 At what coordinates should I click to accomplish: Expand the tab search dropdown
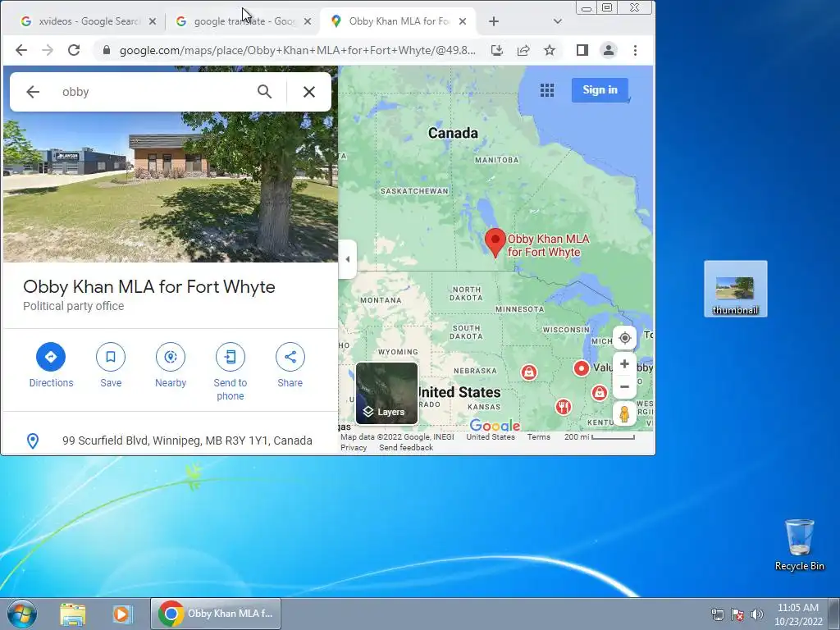tap(558, 21)
